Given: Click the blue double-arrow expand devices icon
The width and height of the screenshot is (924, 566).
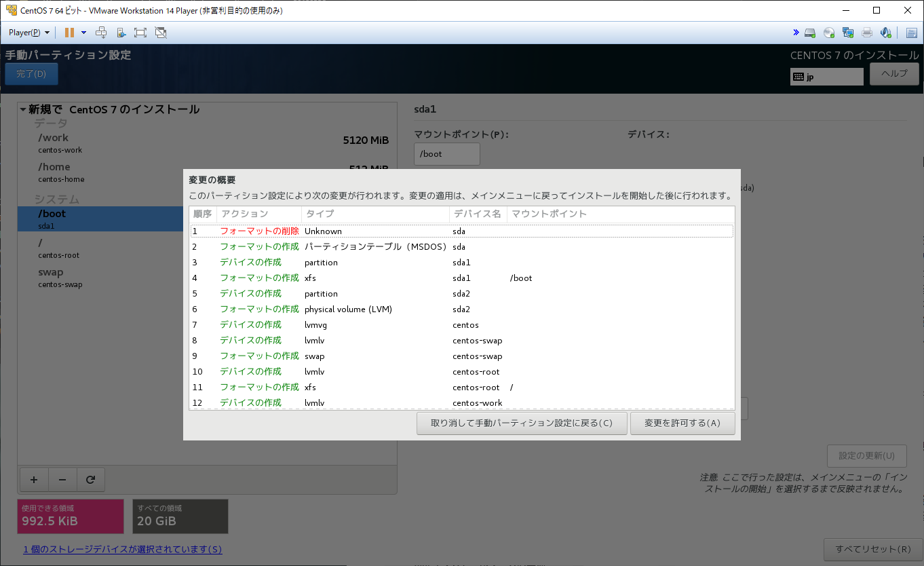Looking at the screenshot, I should pos(796,33).
